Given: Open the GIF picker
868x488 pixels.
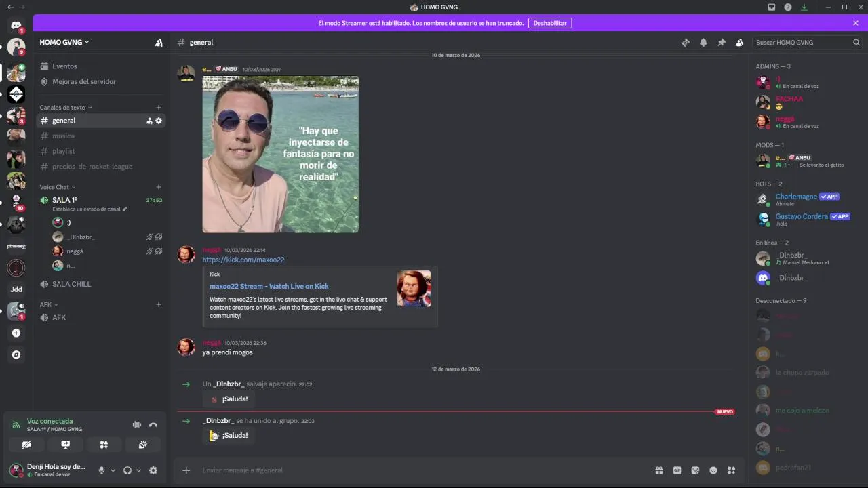Looking at the screenshot, I should [x=677, y=470].
